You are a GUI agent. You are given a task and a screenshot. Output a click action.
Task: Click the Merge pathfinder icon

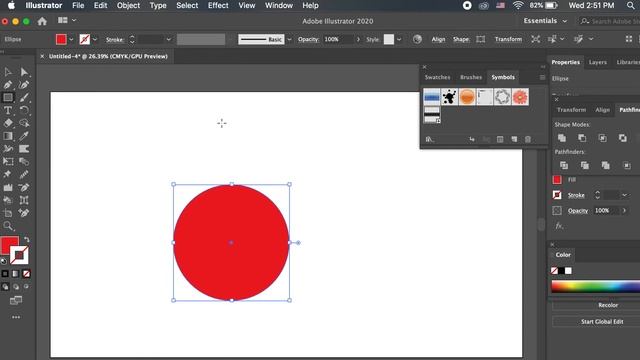pyautogui.click(x=606, y=165)
